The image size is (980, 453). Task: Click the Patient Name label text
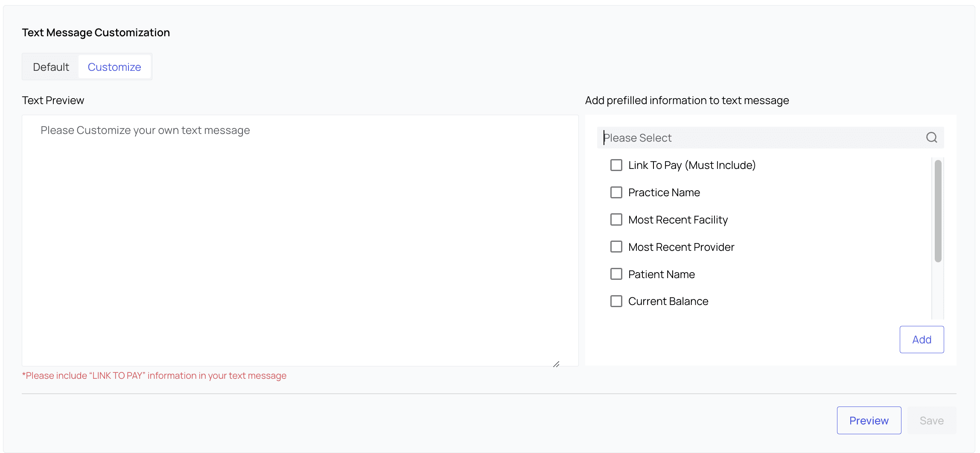(661, 274)
